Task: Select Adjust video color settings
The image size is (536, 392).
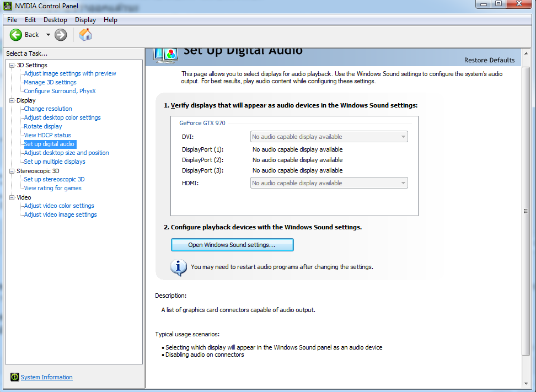Action: pos(59,206)
